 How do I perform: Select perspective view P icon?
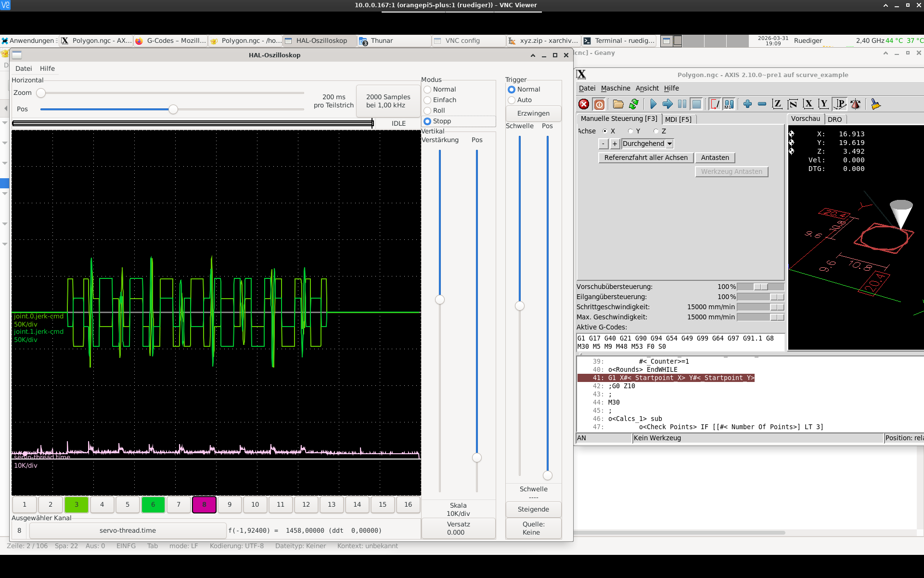(x=840, y=104)
